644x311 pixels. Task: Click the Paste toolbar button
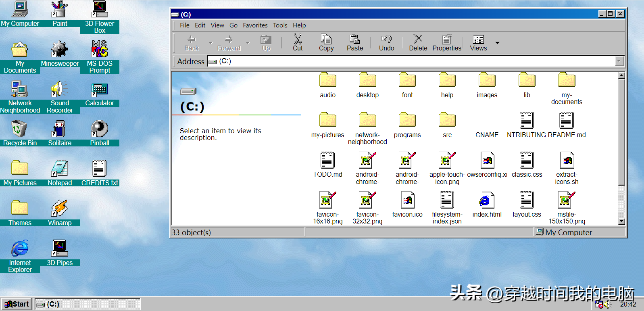tap(355, 43)
